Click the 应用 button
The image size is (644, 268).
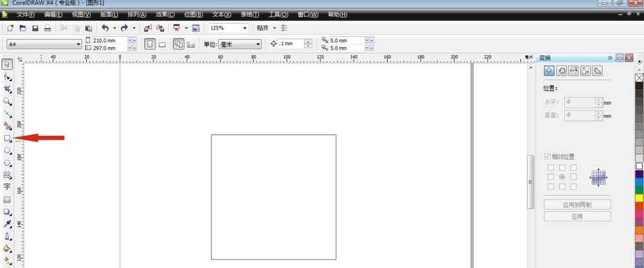click(577, 216)
